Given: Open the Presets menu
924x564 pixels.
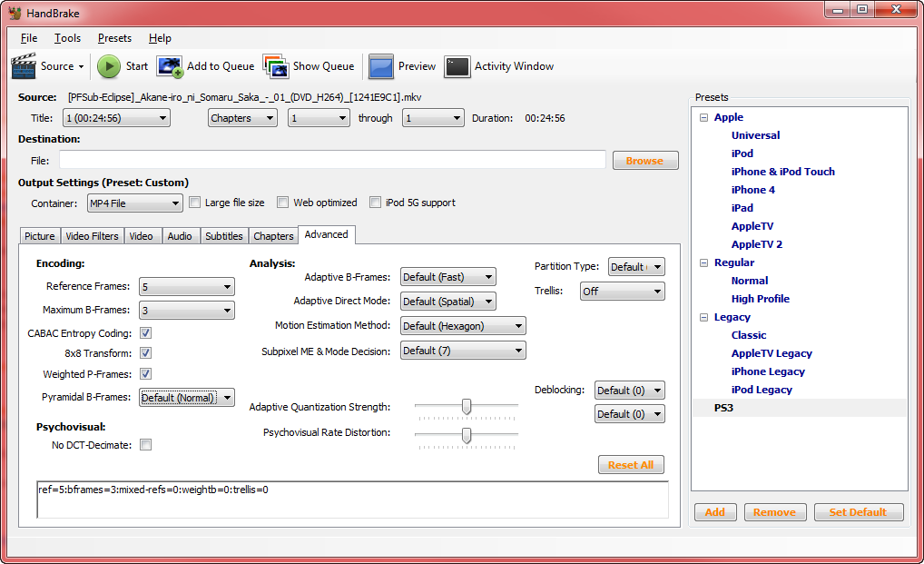Looking at the screenshot, I should point(114,38).
